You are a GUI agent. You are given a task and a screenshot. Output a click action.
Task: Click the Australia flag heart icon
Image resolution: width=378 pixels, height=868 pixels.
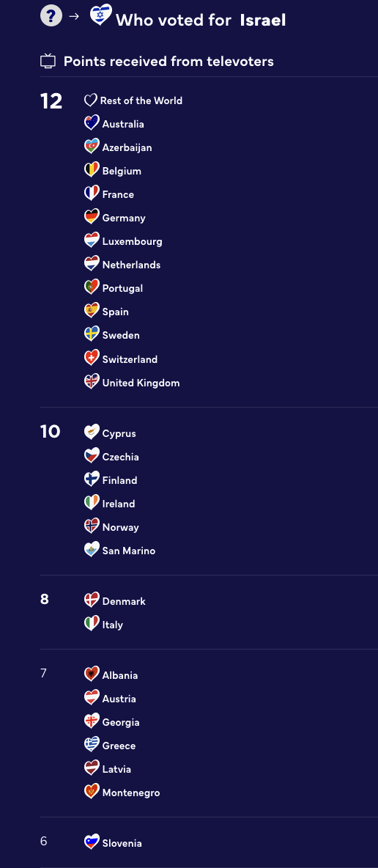click(x=92, y=123)
